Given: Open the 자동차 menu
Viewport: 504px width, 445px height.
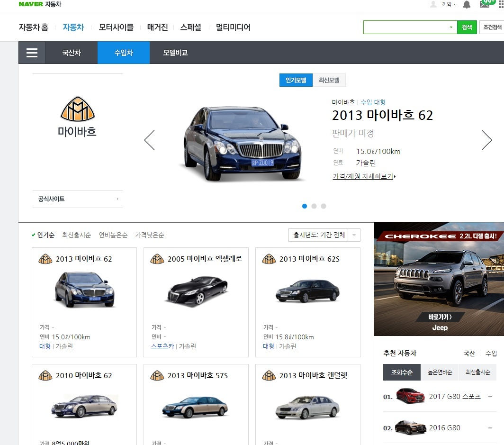Looking at the screenshot, I should [x=73, y=27].
